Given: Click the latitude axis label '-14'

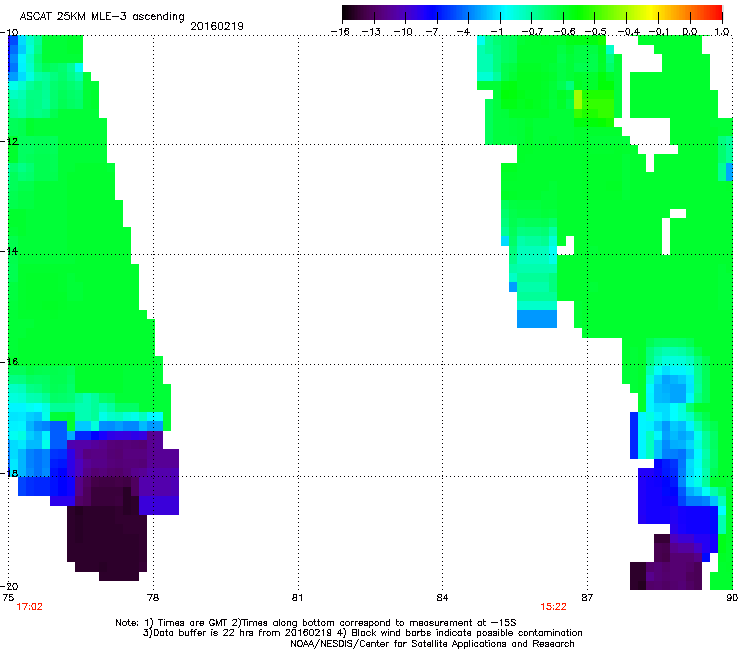Looking at the screenshot, I should (9, 251).
